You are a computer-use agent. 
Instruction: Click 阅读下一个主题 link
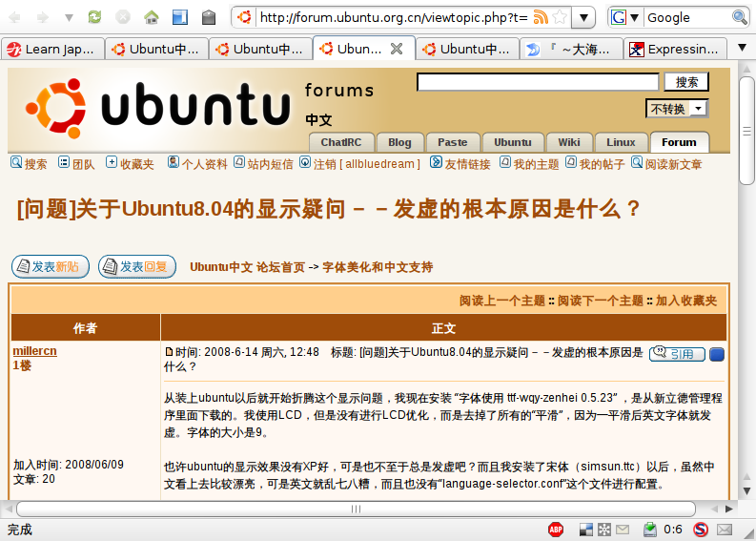point(601,301)
